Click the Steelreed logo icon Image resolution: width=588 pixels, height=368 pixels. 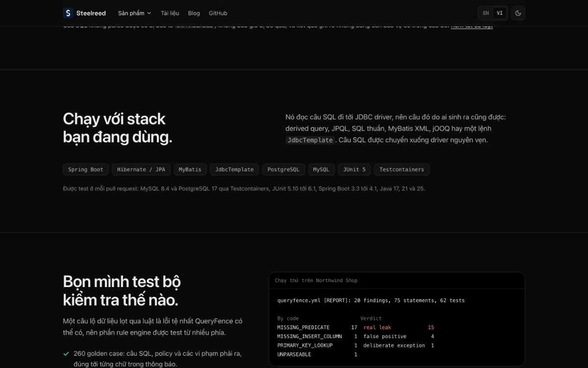click(x=68, y=13)
